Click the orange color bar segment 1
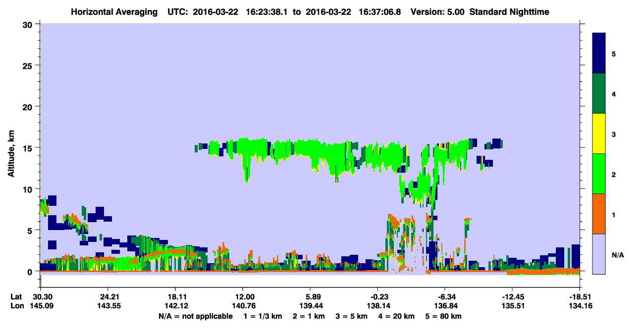Viewport: 644px width, 330px height. coord(599,214)
